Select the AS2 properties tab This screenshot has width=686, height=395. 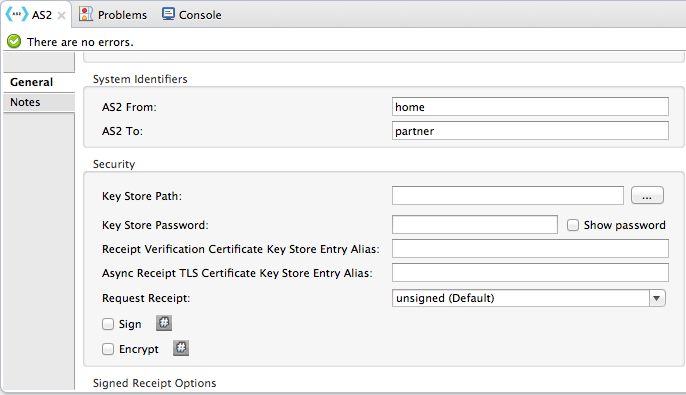click(36, 14)
